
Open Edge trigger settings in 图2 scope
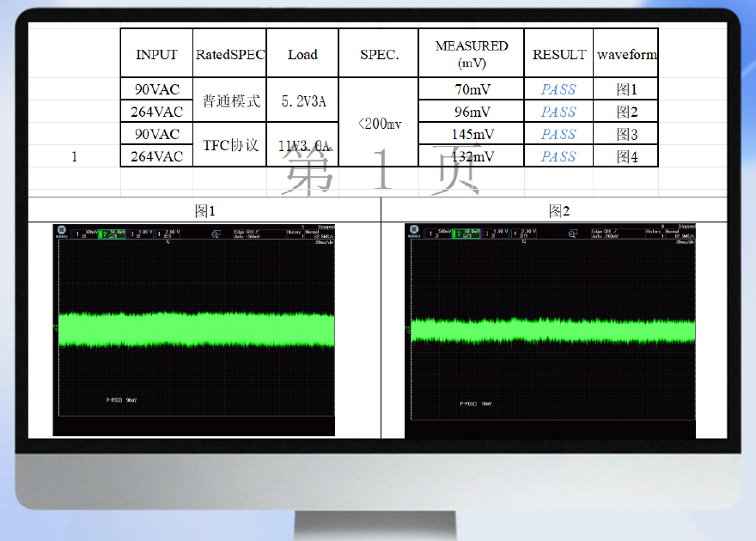tap(605, 233)
